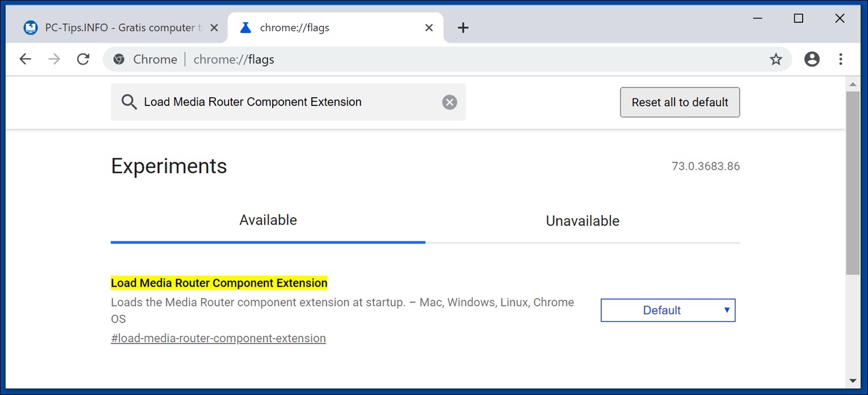Close the PC-Tips.INFO tab
868x395 pixels.
tap(214, 27)
